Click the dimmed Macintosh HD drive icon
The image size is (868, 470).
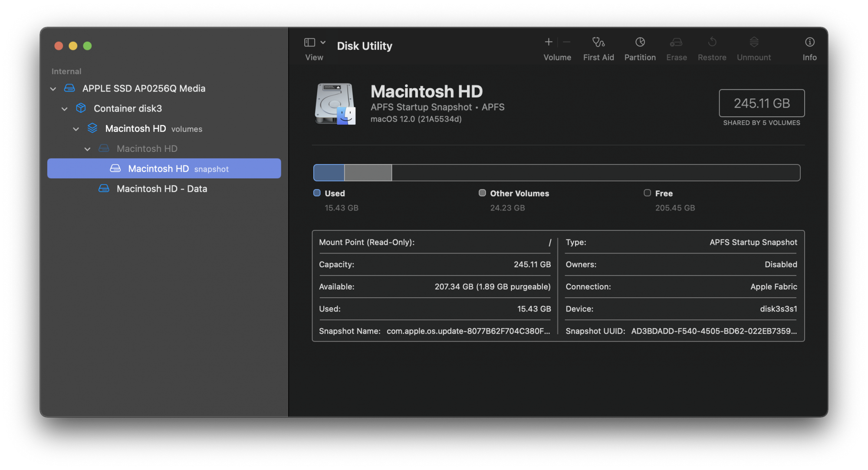click(x=104, y=148)
